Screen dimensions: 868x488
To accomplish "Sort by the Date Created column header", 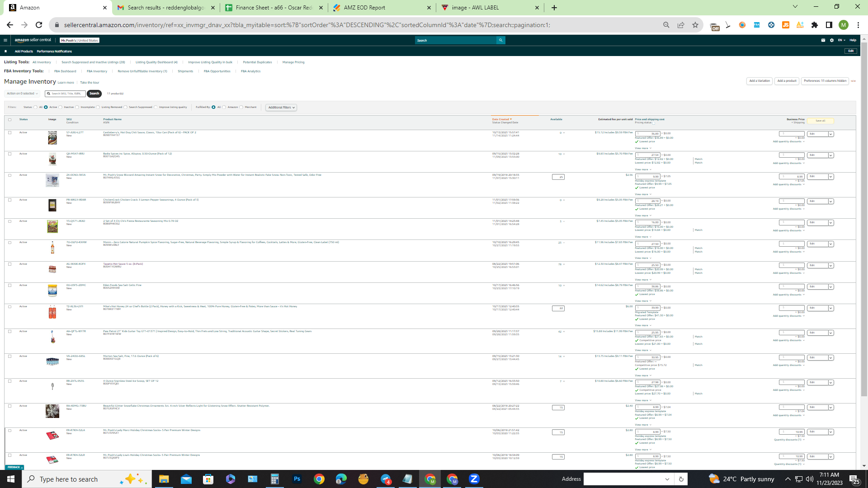I will click(502, 119).
